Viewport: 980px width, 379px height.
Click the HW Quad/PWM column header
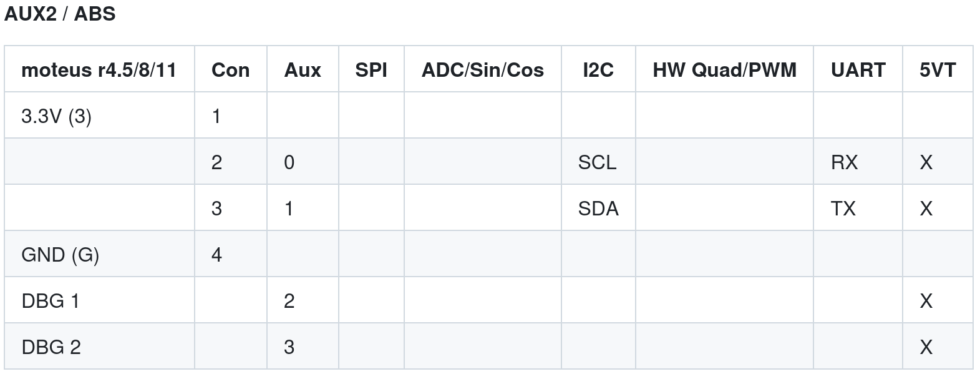(x=724, y=69)
